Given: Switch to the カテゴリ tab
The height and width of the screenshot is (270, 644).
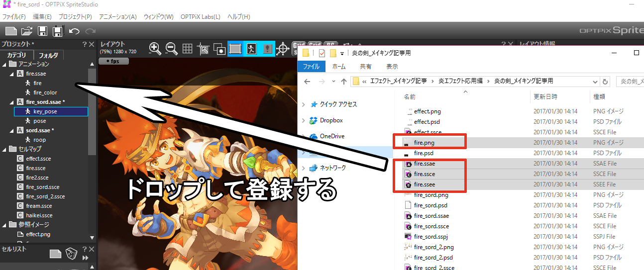Looking at the screenshot, I should coord(16,55).
